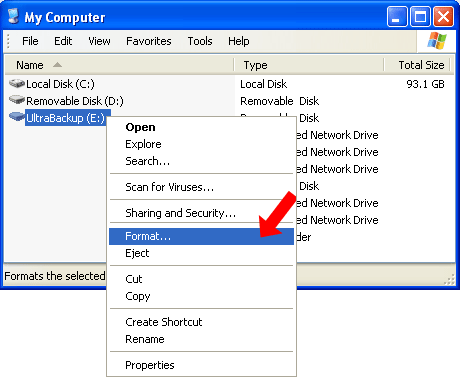Maximize the My Computer window
The image size is (460, 380).
[x=420, y=16]
